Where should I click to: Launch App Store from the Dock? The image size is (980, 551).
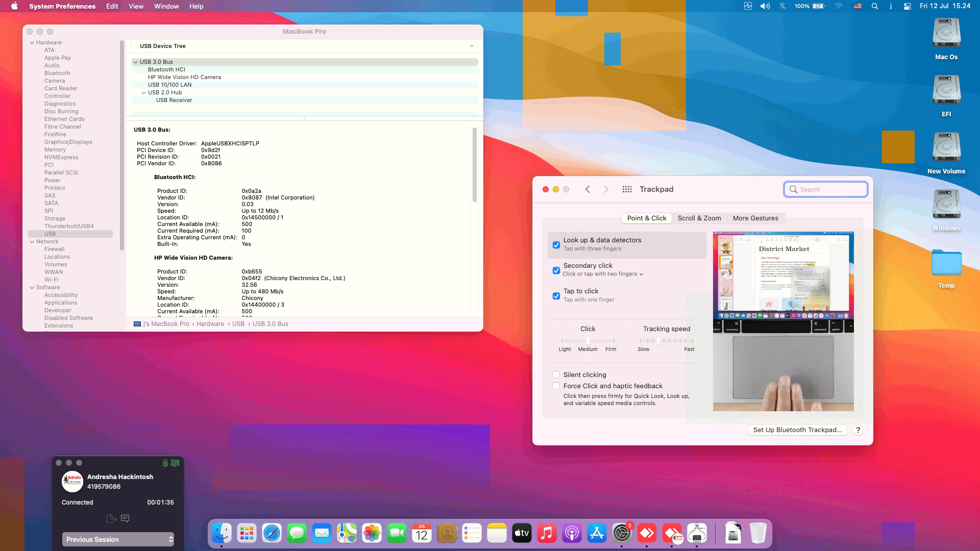(x=597, y=534)
